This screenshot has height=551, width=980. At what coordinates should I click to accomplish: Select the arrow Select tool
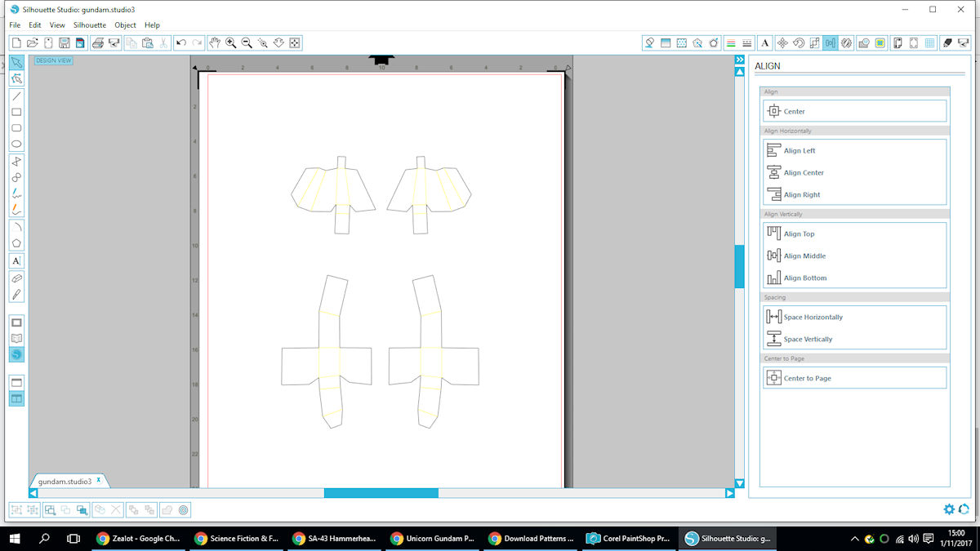16,63
